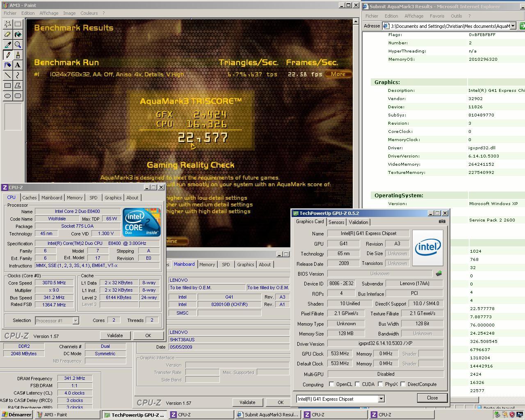Switch to Submit AquaMark3 Results taskbar item

(x=268, y=415)
